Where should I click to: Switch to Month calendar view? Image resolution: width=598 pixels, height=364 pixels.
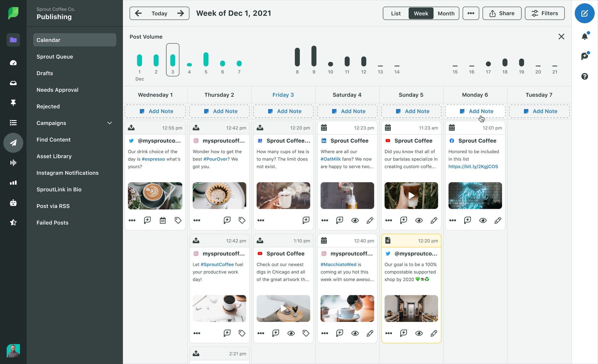(x=446, y=13)
